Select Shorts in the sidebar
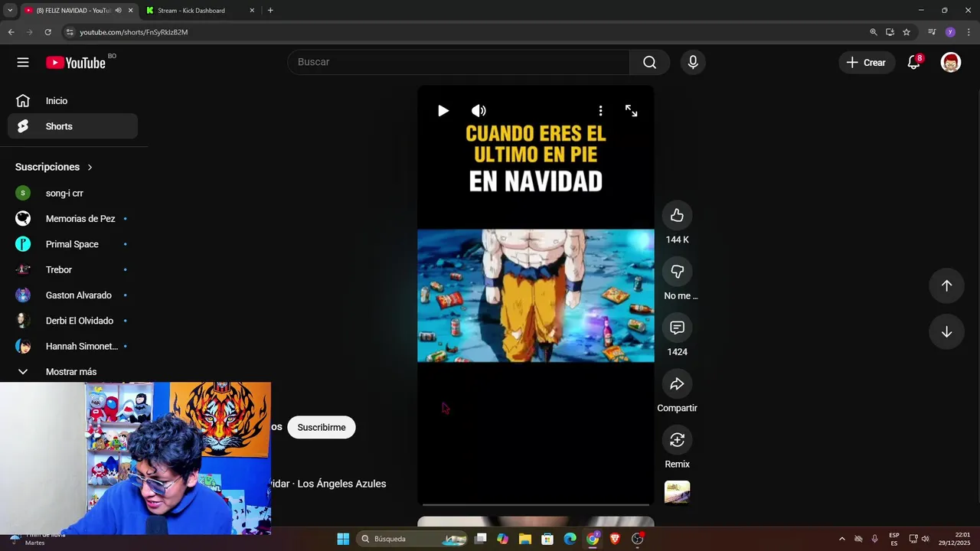The image size is (980, 551). pyautogui.click(x=73, y=126)
